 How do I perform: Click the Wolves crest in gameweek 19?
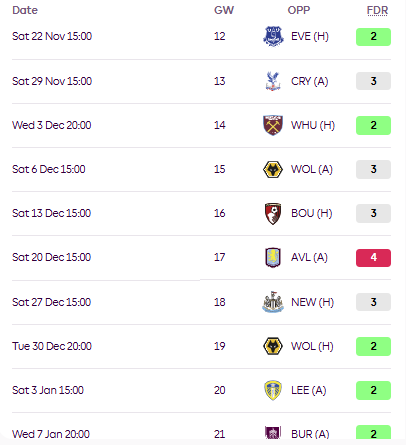pyautogui.click(x=273, y=346)
